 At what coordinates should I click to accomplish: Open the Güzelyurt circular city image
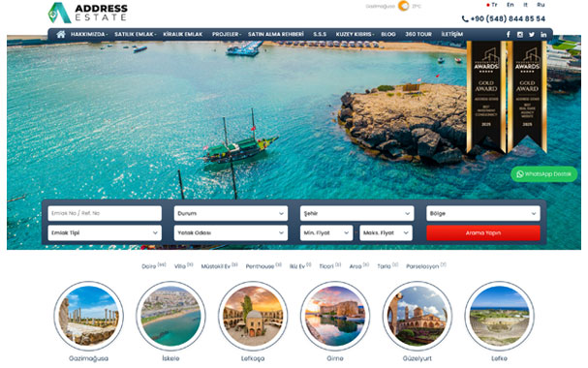(417, 316)
